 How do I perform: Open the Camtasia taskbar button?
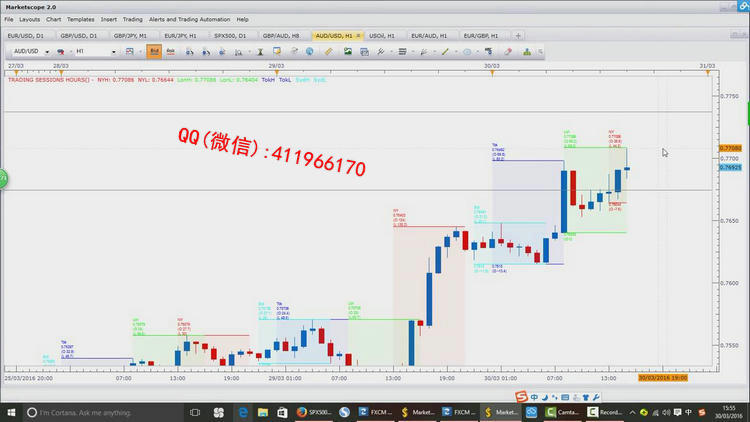[x=562, y=412]
